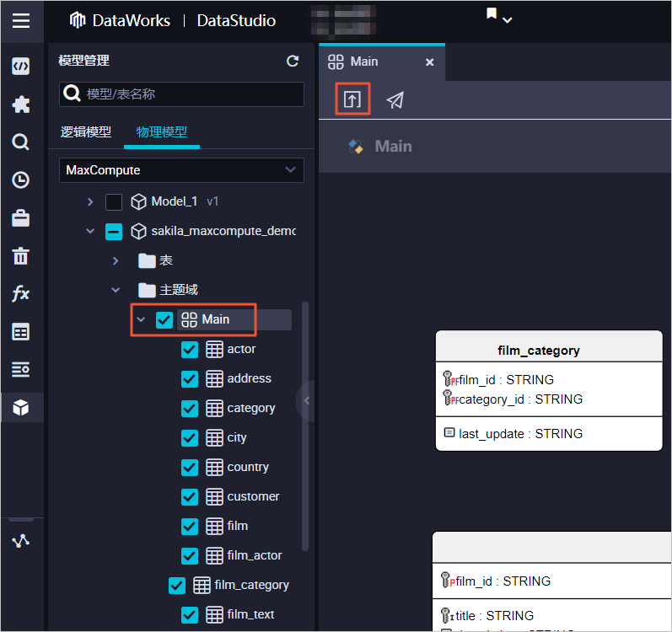Click the Main diagram title icon
Viewport: 672px width, 632px height.
click(356, 147)
